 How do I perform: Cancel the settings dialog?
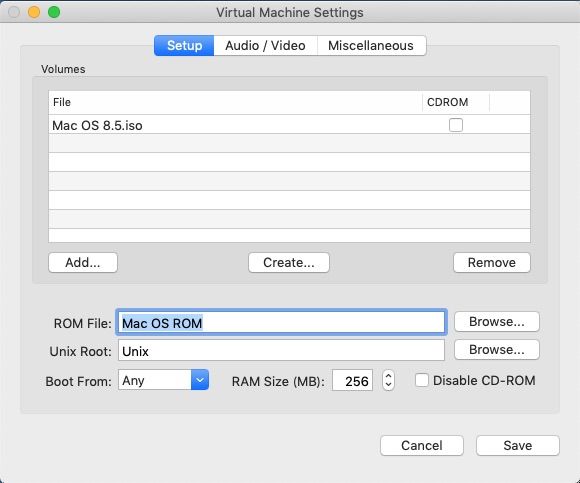[x=422, y=445]
